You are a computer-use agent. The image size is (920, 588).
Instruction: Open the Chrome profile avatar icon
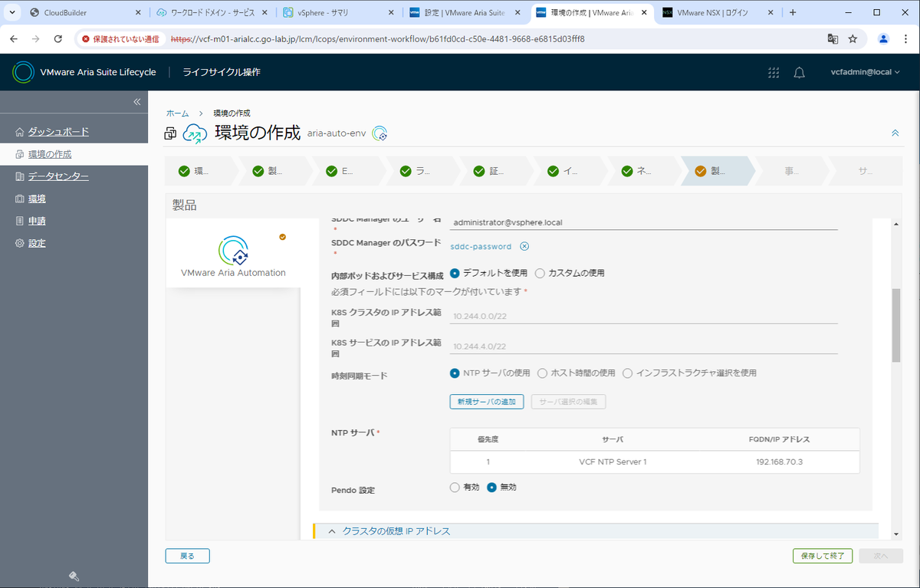883,38
